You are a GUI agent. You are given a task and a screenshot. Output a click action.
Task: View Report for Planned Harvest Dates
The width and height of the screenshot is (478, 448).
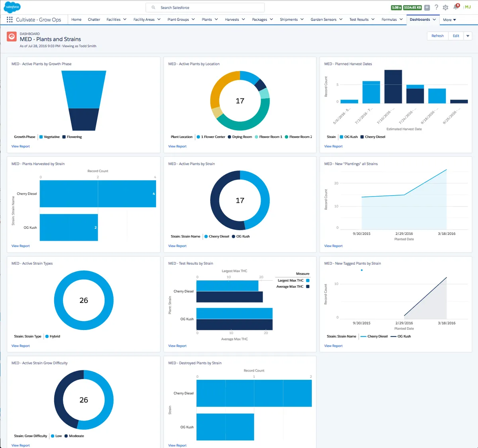[333, 146]
